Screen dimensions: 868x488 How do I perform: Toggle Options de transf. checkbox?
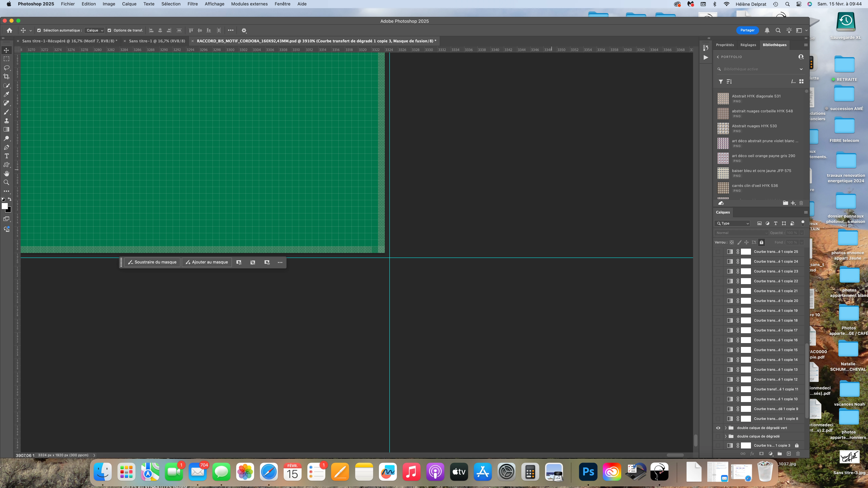coord(109,30)
